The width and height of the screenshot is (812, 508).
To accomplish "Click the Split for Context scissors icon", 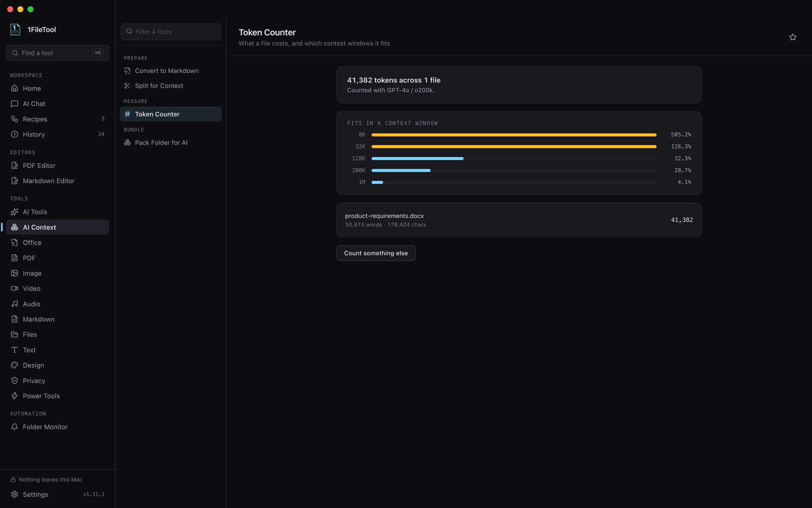I will pos(127,86).
